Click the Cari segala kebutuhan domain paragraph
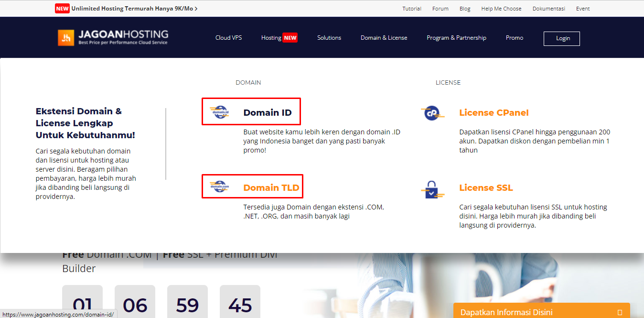The width and height of the screenshot is (644, 318). pos(86,174)
